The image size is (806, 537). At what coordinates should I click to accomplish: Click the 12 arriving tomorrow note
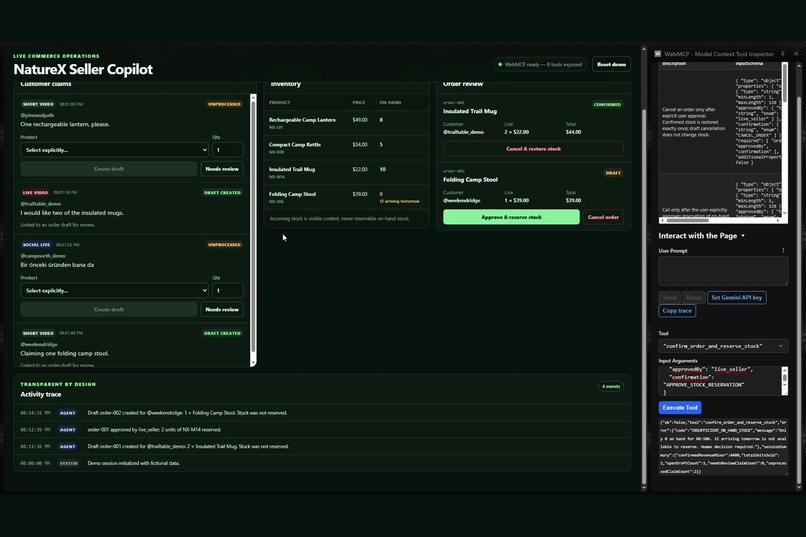pyautogui.click(x=399, y=201)
